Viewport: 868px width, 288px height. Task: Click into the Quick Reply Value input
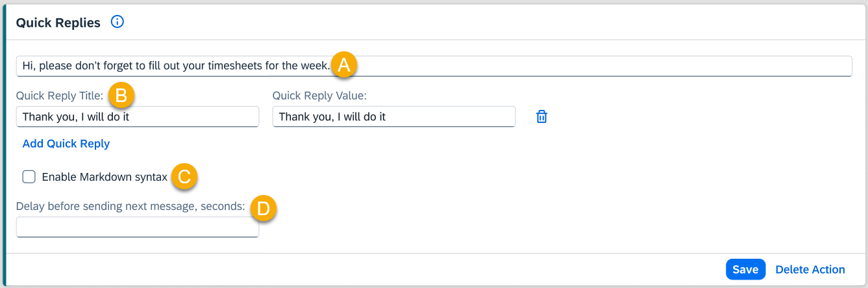[393, 117]
